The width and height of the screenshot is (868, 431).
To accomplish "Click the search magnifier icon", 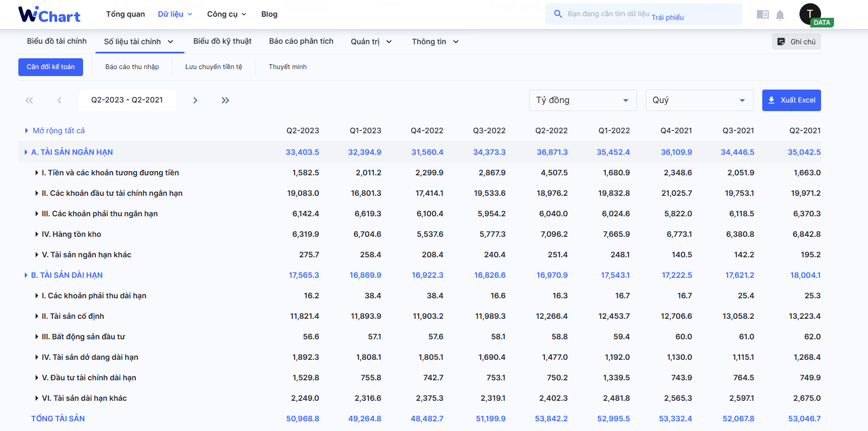I will point(558,14).
